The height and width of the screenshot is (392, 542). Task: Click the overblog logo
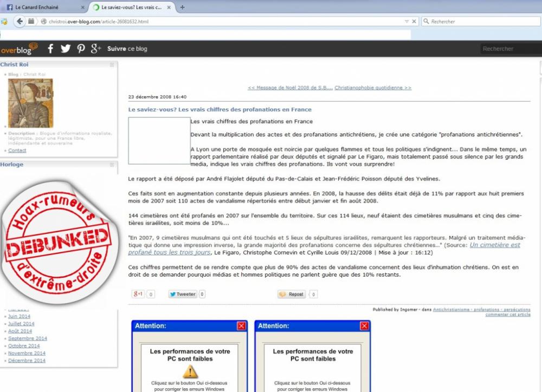pyautogui.click(x=18, y=49)
